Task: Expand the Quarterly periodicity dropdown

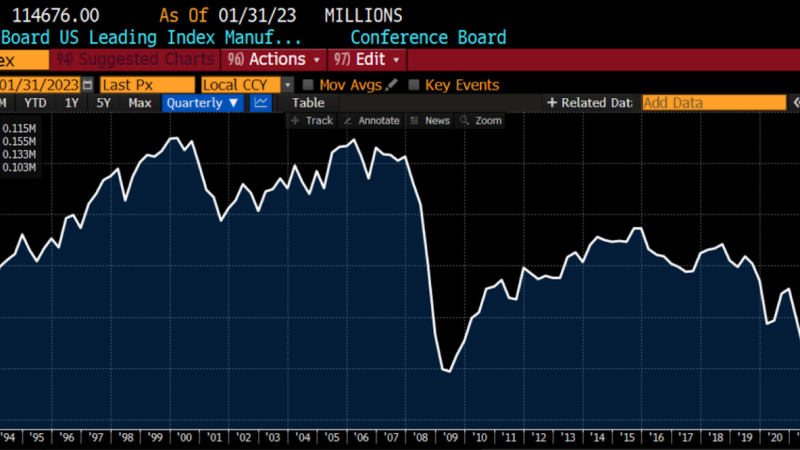Action: [x=203, y=103]
